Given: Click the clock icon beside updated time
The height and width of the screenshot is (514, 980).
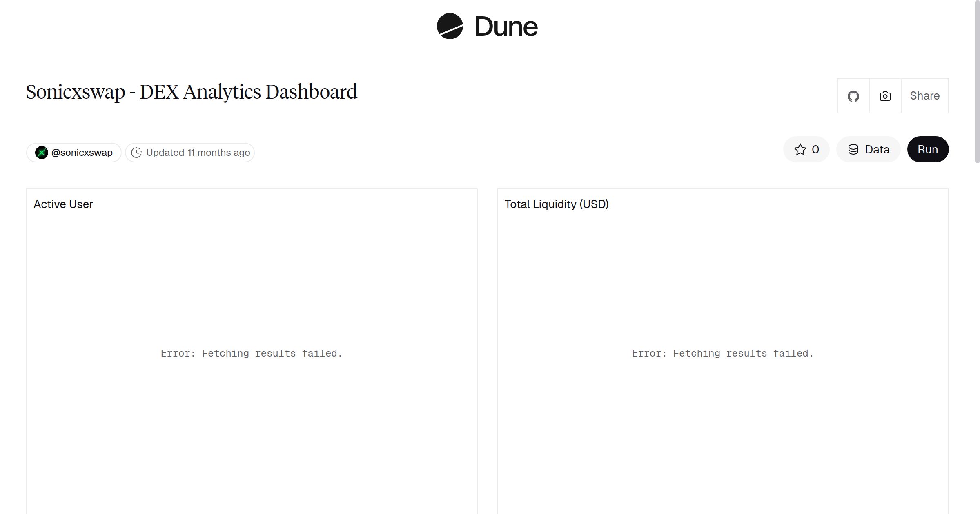Looking at the screenshot, I should pos(137,152).
